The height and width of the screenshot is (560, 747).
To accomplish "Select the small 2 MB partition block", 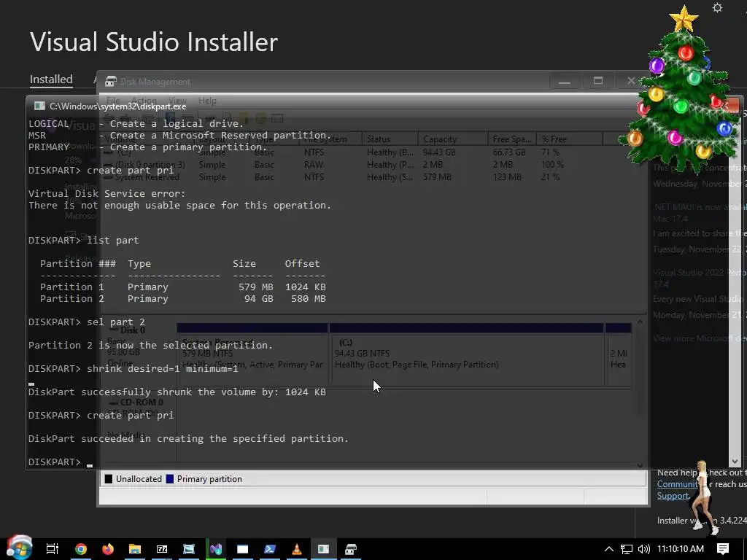I will 619,355.
